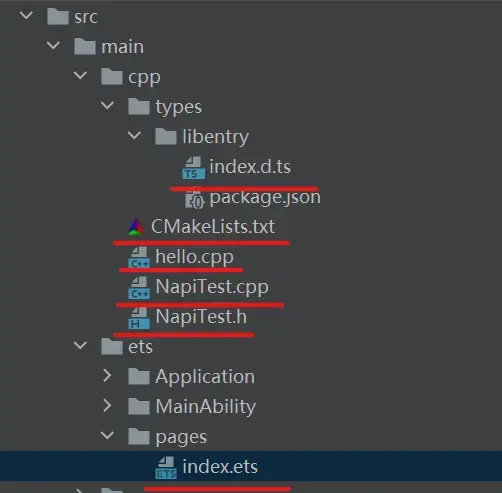Open the highlighted index.ets file

click(220, 467)
